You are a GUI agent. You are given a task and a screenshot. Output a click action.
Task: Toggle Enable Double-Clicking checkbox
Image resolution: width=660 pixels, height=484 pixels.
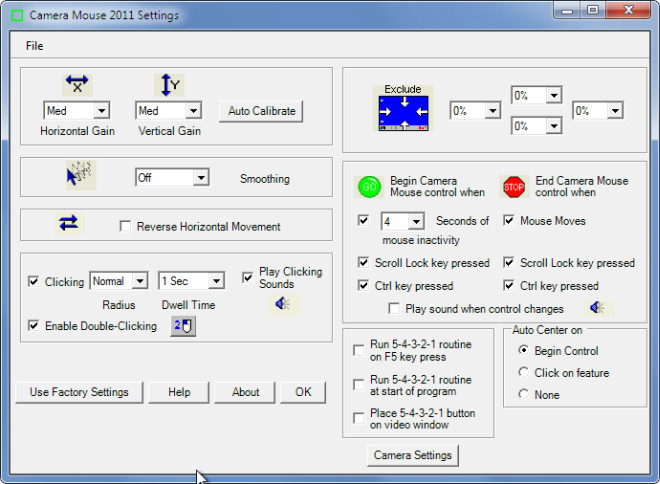click(x=33, y=325)
